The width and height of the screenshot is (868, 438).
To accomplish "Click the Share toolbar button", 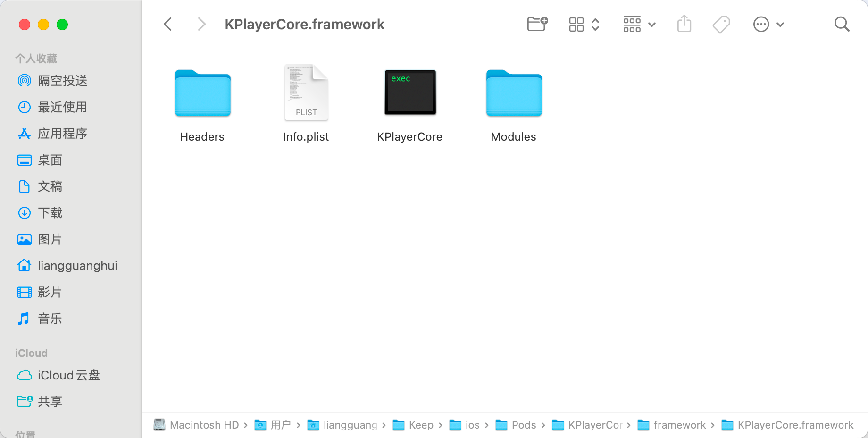I will (684, 24).
